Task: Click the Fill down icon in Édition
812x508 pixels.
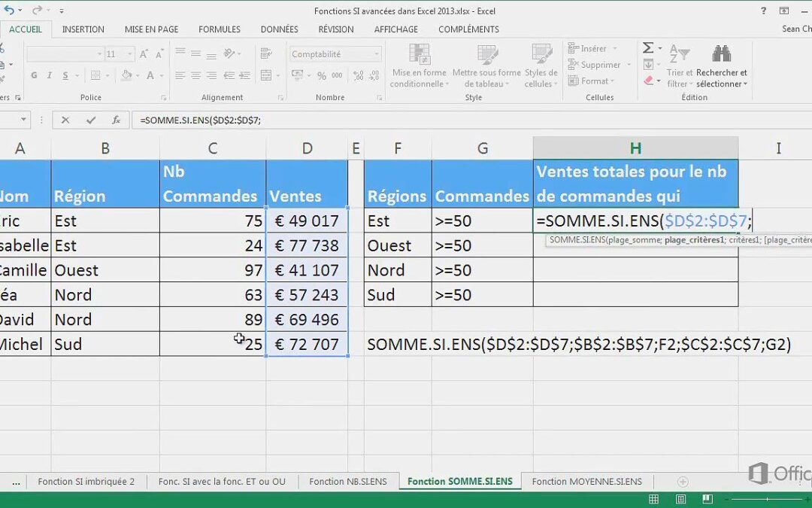Action: pyautogui.click(x=648, y=65)
